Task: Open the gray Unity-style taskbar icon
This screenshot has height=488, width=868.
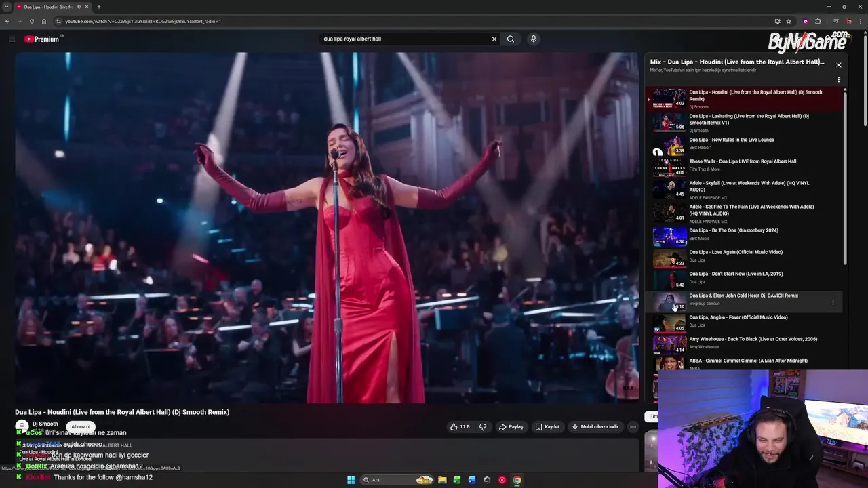Action: [487, 480]
